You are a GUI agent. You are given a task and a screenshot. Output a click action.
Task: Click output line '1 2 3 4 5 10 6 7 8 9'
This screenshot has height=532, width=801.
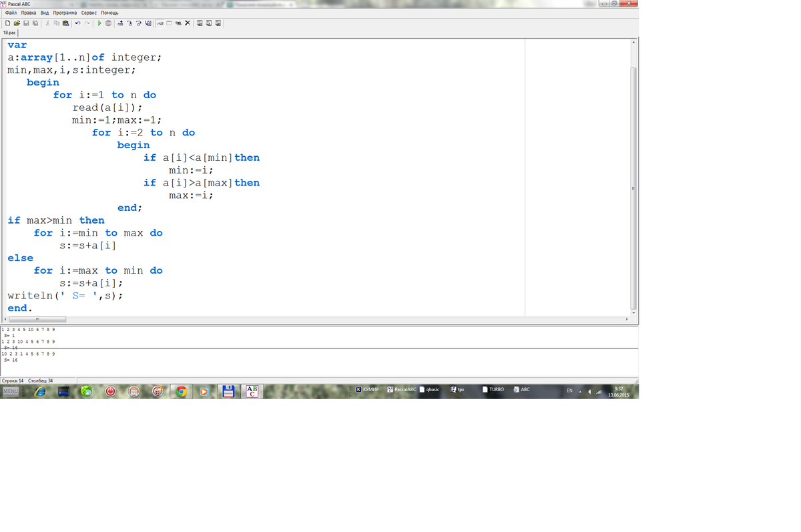pos(28,329)
